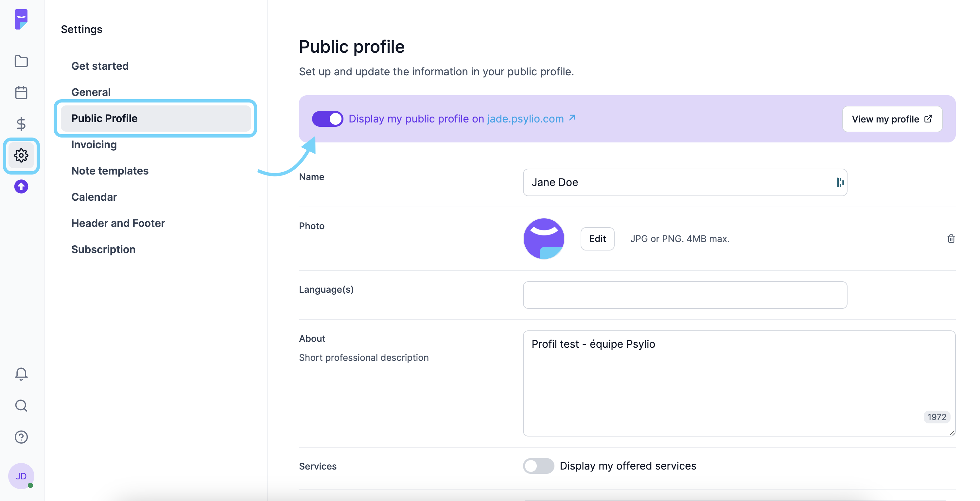This screenshot has height=501, width=980.
Task: Select Header and Footer settings
Action: point(118,223)
